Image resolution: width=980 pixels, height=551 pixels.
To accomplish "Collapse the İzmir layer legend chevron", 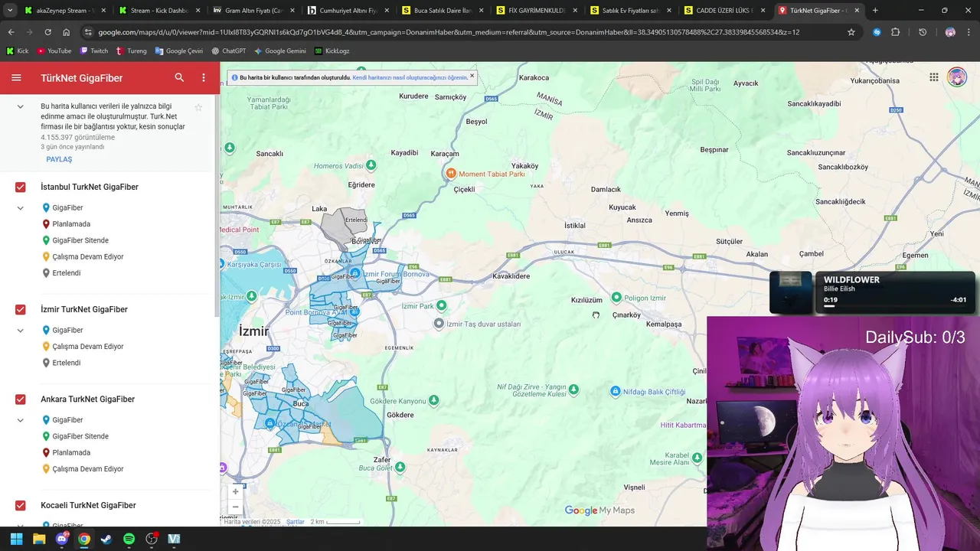I will pos(21,331).
